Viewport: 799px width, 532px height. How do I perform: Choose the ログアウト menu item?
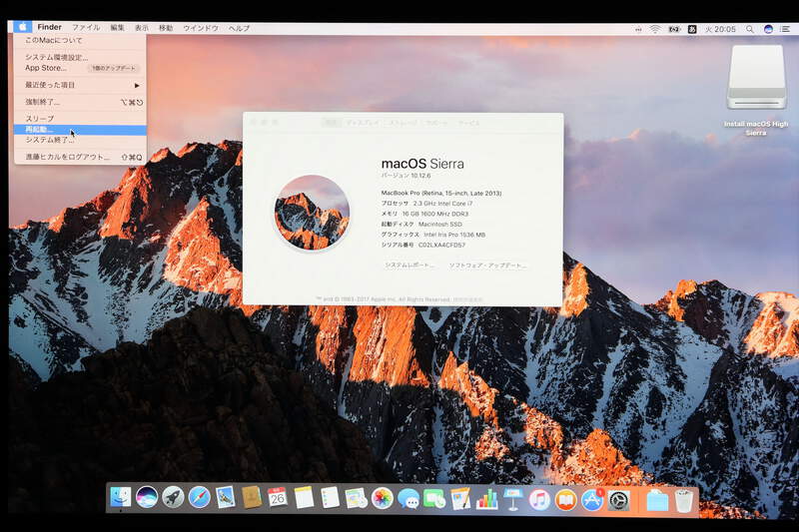80,157
